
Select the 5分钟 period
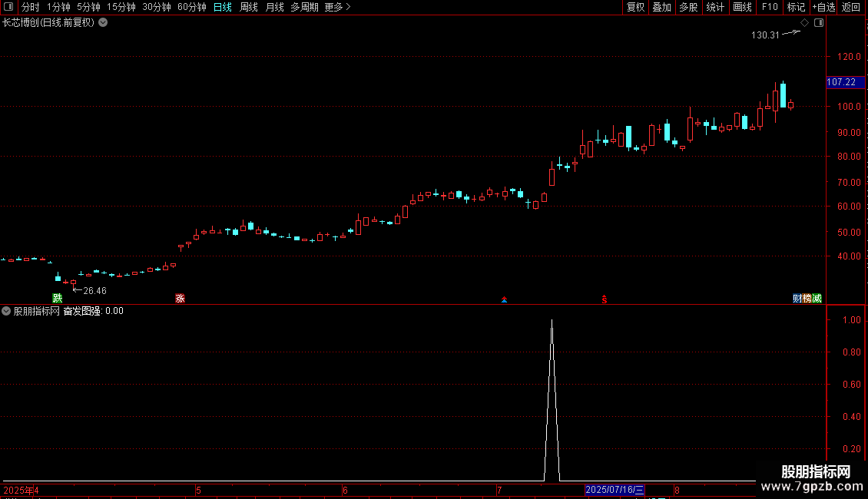88,7
